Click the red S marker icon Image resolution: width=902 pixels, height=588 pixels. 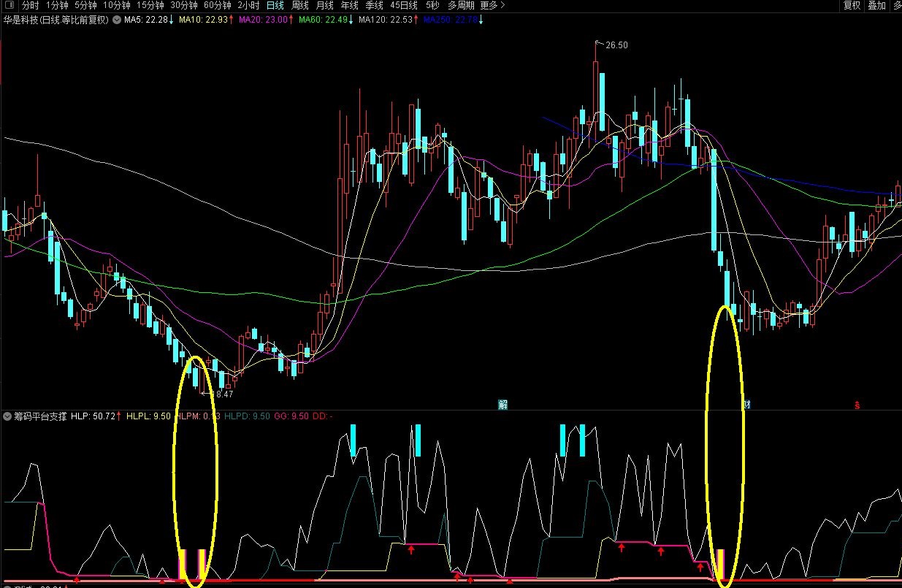coord(857,405)
